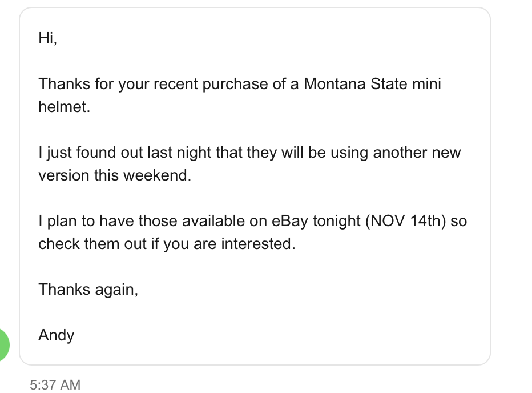The image size is (532, 393).
Task: Click the "Thanks again," closing line
Action: [88, 290]
